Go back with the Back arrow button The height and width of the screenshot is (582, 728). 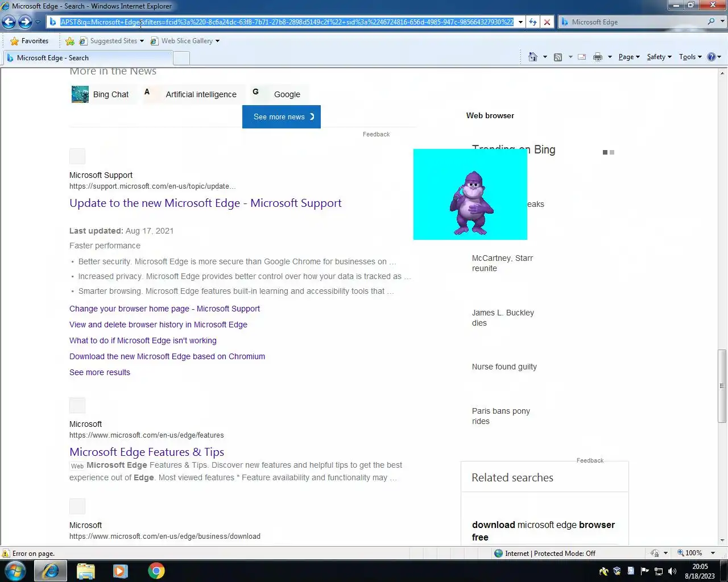pos(9,22)
